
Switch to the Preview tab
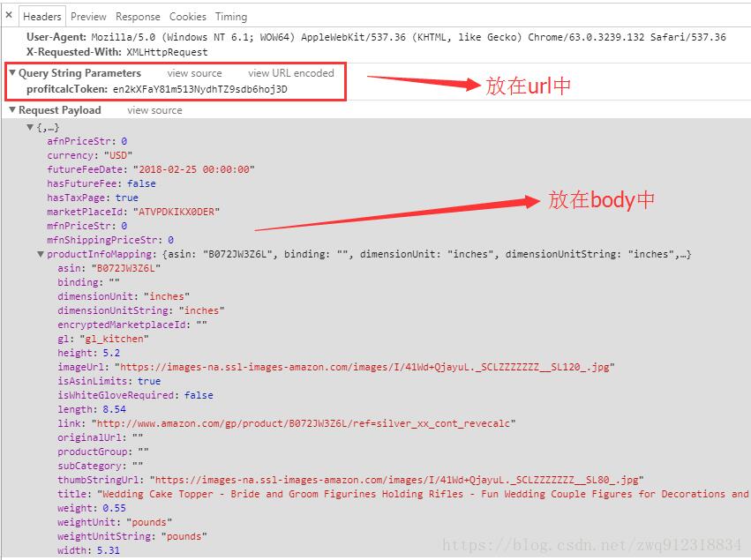pyautogui.click(x=88, y=16)
